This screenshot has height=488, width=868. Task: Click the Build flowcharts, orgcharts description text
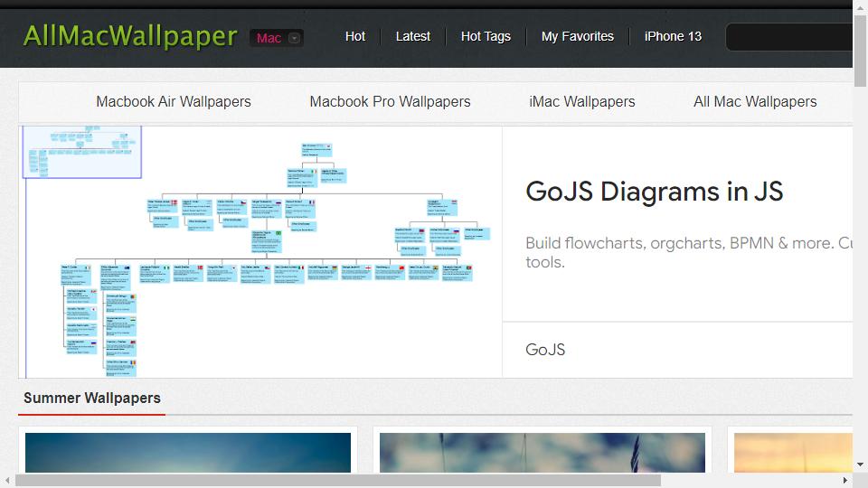(689, 252)
